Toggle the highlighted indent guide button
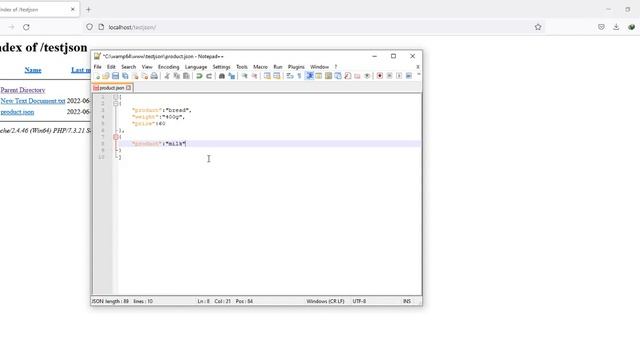 coord(309,76)
